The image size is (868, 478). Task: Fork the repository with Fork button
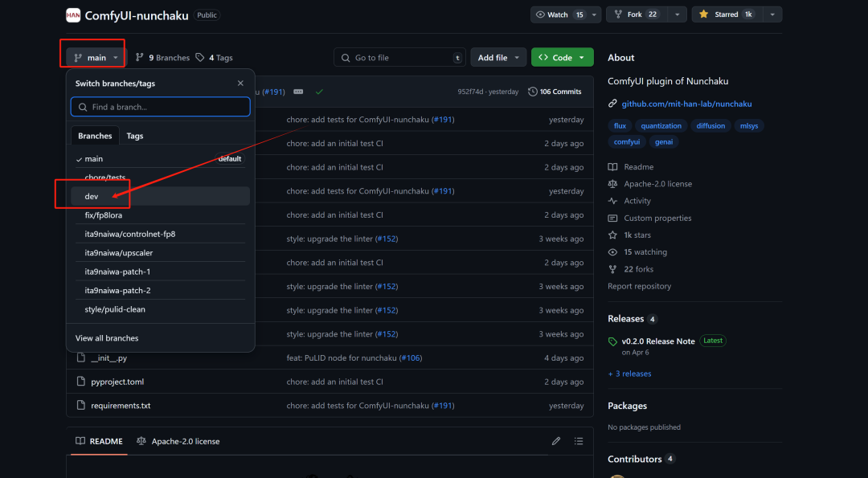click(637, 14)
